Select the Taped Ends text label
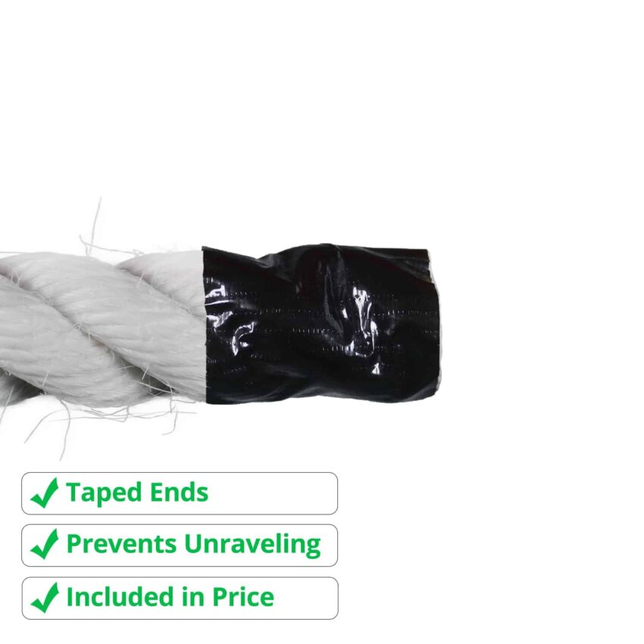644x644 pixels. pos(137,492)
